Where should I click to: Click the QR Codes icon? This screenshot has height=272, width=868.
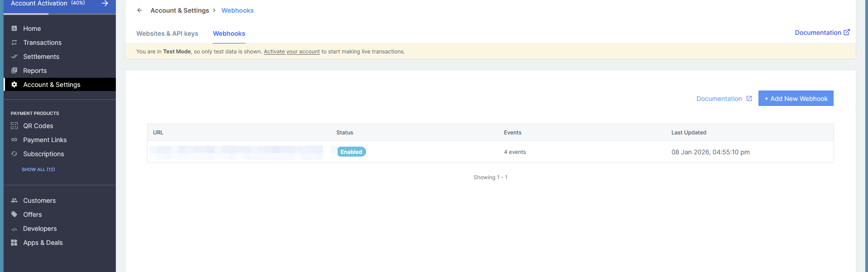(x=14, y=126)
